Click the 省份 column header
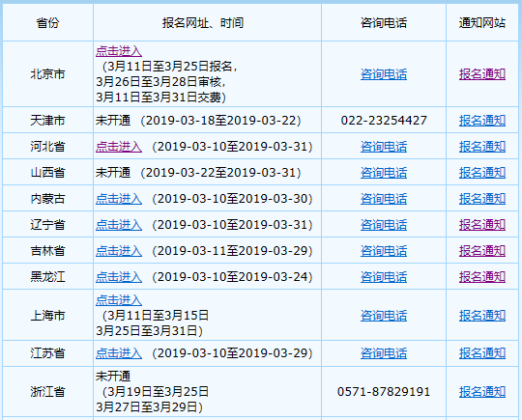Screen dimensions: 522x420 [x=47, y=23]
